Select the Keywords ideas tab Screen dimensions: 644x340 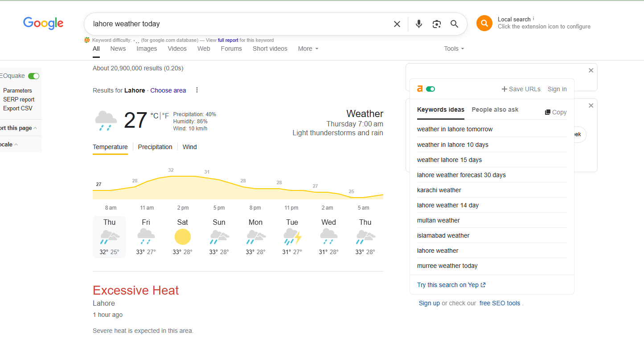coord(441,109)
